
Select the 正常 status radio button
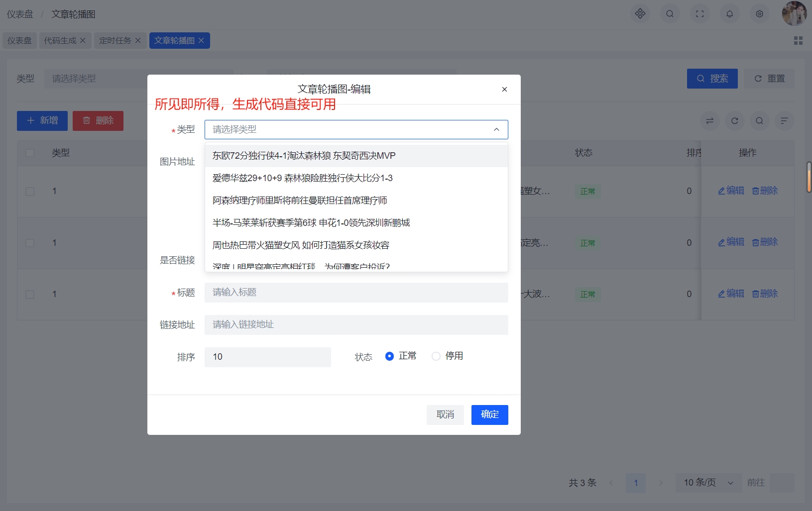click(390, 356)
